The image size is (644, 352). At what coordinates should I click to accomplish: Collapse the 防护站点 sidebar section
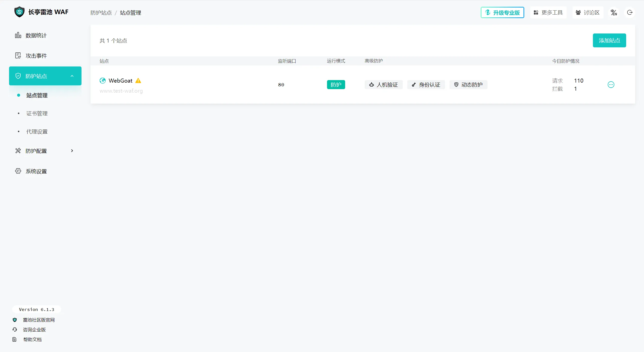pos(72,76)
